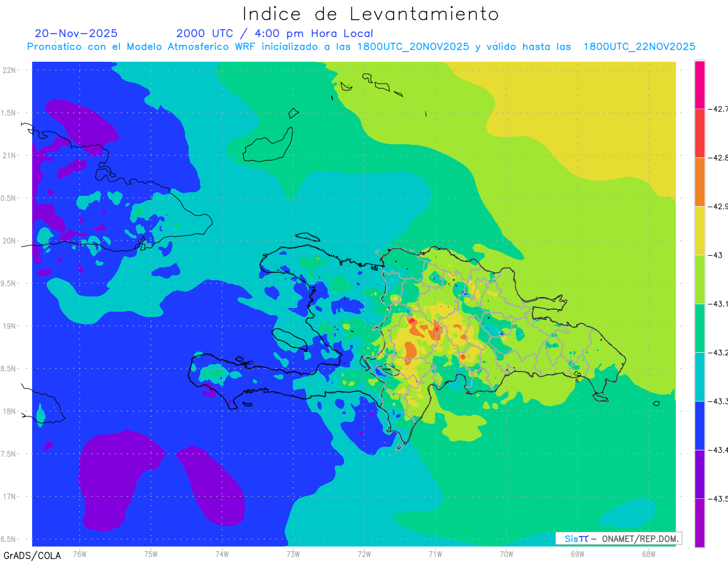This screenshot has height=562, width=728.
Task: Select the blue legend segment below -43.3
Action: [x=700, y=425]
